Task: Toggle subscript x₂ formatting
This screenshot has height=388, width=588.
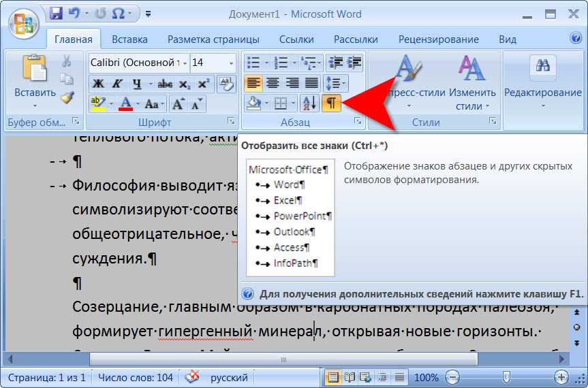Action: pos(184,84)
